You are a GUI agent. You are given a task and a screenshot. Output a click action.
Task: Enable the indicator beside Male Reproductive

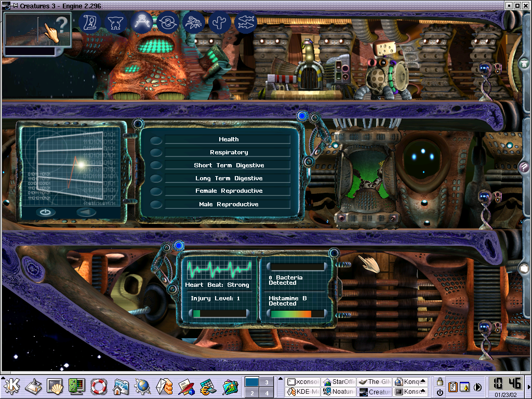point(156,205)
